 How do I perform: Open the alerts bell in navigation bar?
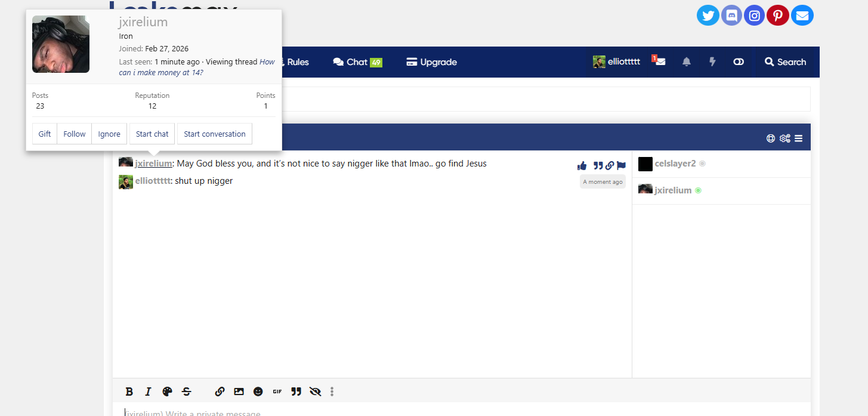pos(687,61)
